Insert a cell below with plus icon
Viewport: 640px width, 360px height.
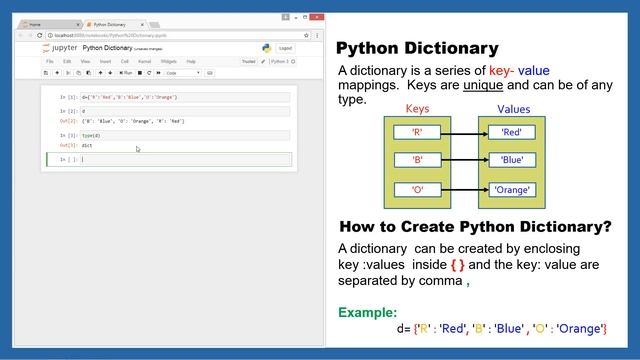(57, 73)
